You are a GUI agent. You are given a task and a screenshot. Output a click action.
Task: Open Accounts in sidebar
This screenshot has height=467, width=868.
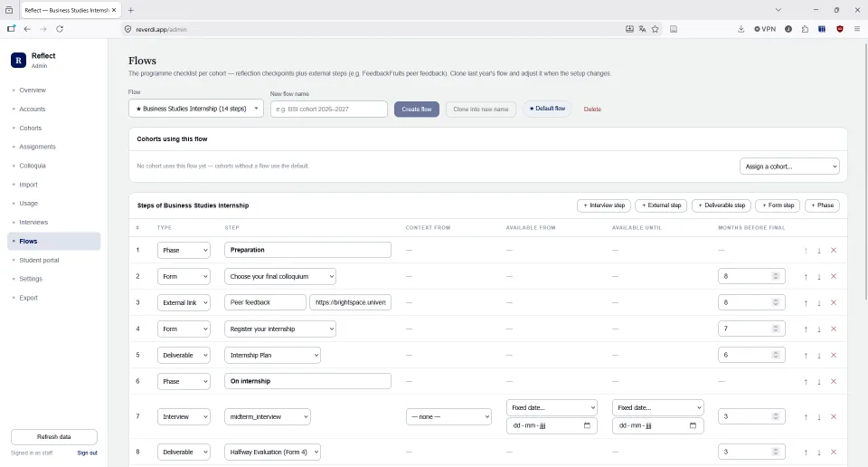coord(33,110)
